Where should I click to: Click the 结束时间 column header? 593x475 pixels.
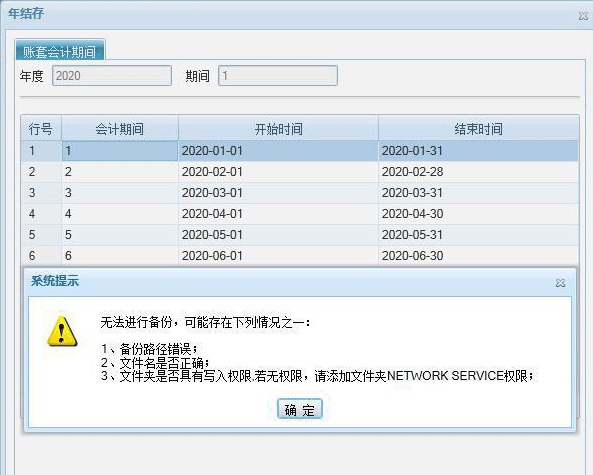pos(478,129)
